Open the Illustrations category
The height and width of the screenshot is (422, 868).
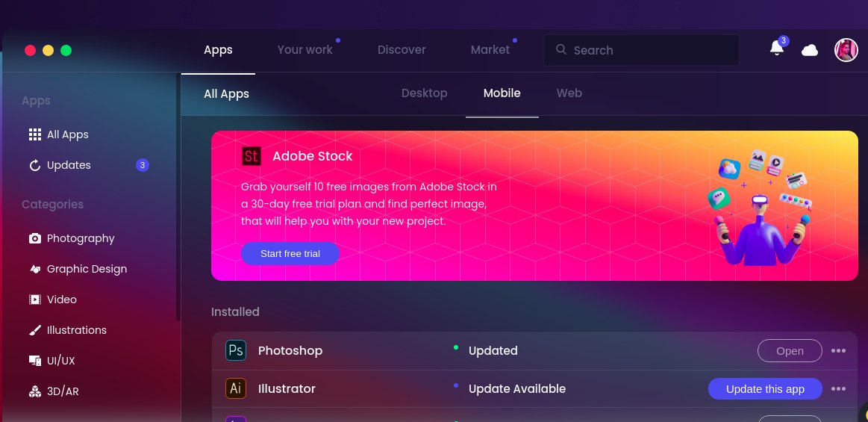76,330
